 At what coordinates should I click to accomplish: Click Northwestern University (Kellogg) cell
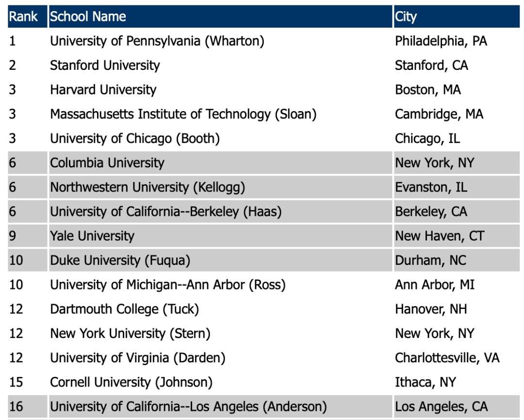click(x=147, y=187)
